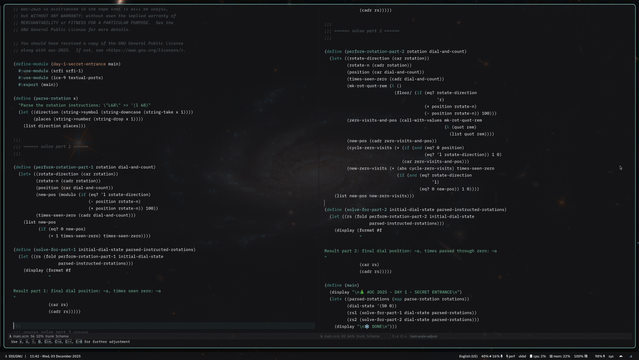
Task: Click the mem 22% indicator in status bar
Action: pos(560,356)
